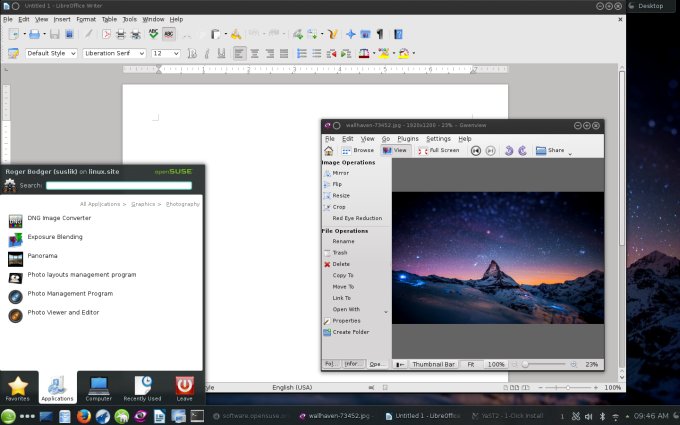The width and height of the screenshot is (680, 425).
Task: Click Firefox icon in the taskbar
Action: click(83, 415)
